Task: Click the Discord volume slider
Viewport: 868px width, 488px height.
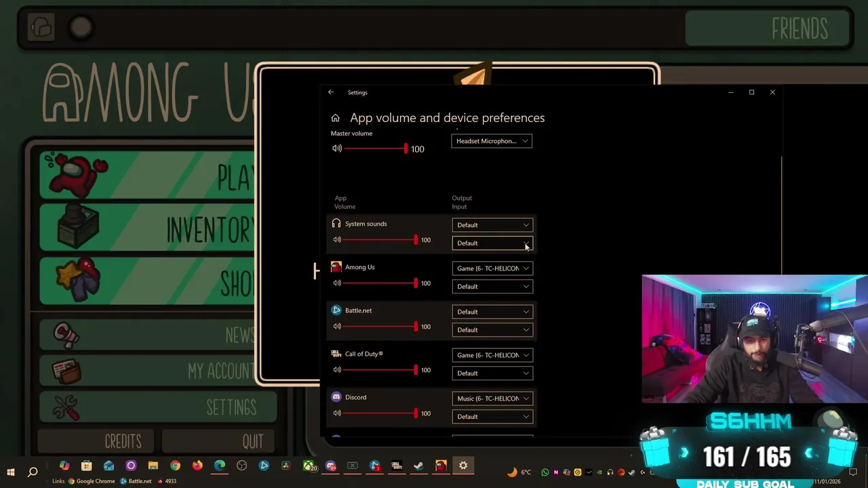Action: pyautogui.click(x=380, y=413)
